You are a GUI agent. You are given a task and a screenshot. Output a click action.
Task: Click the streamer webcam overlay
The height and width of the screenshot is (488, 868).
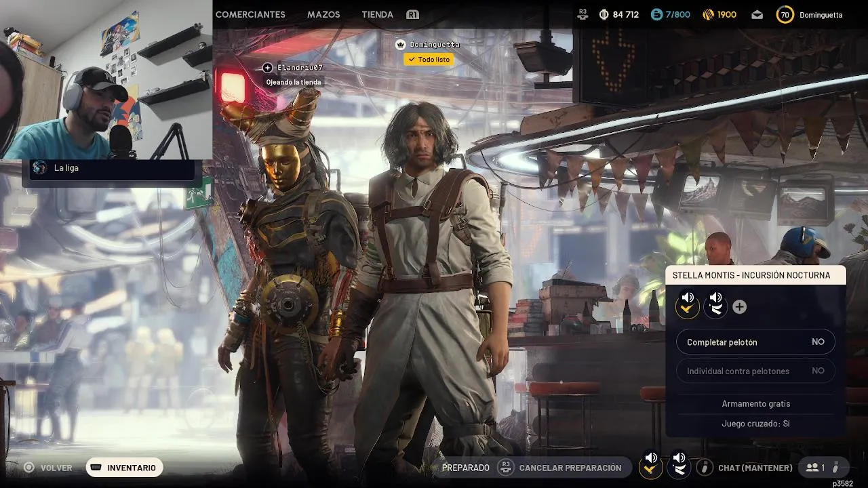pos(106,79)
